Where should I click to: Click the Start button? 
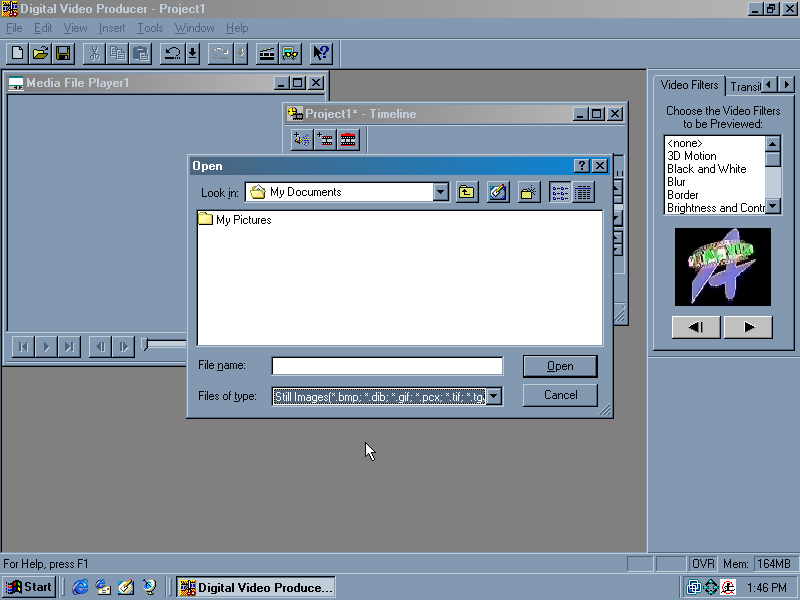[x=29, y=587]
